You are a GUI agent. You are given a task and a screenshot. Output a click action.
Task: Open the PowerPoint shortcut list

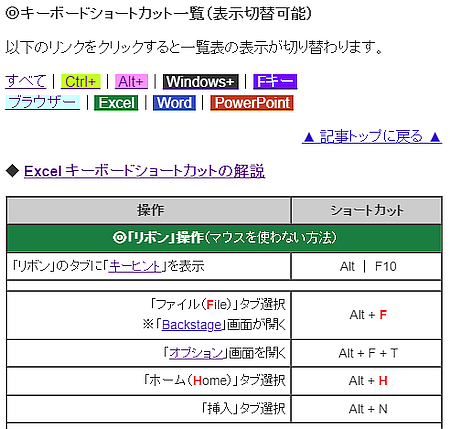coord(252,102)
